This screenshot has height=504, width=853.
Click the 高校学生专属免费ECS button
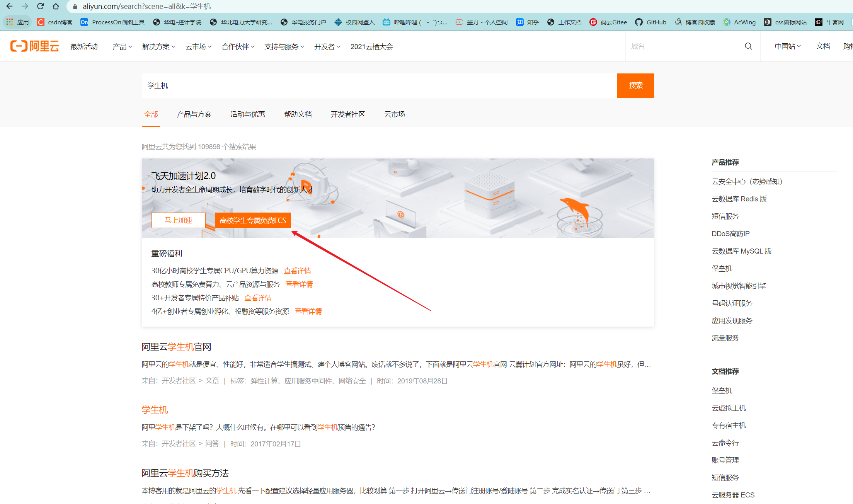point(253,220)
